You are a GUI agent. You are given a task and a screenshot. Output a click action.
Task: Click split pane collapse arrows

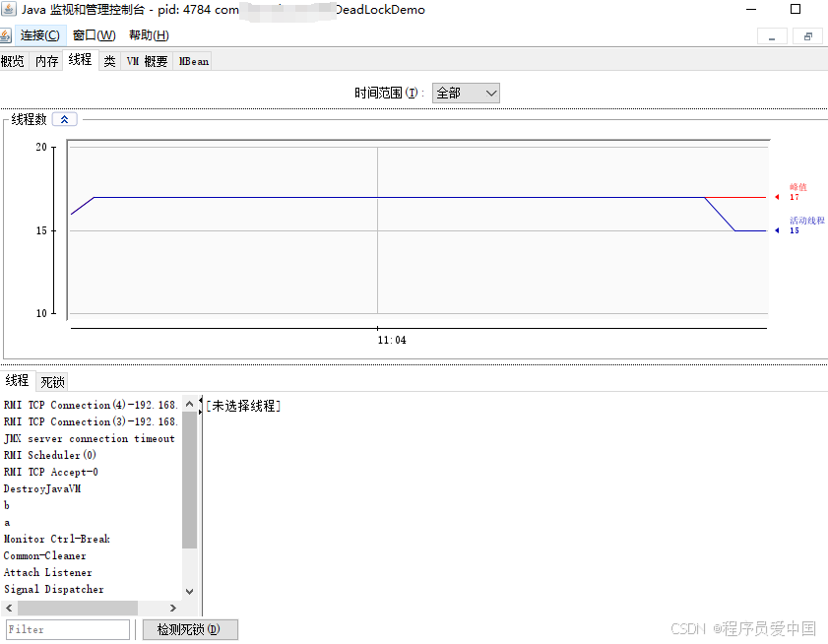coord(201,405)
